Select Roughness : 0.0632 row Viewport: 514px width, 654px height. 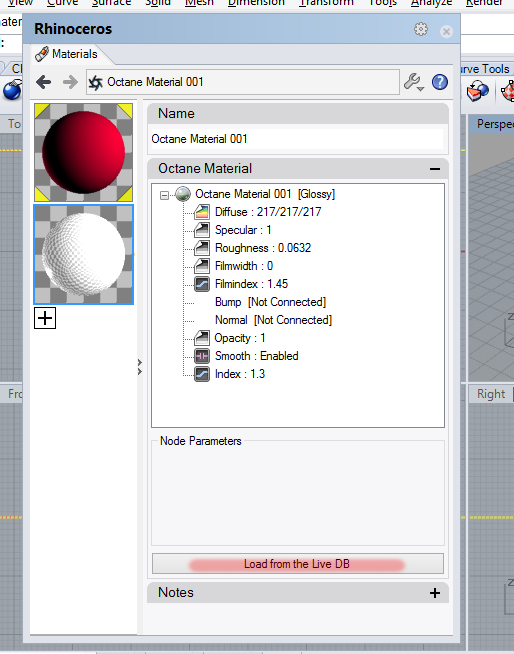(263, 248)
